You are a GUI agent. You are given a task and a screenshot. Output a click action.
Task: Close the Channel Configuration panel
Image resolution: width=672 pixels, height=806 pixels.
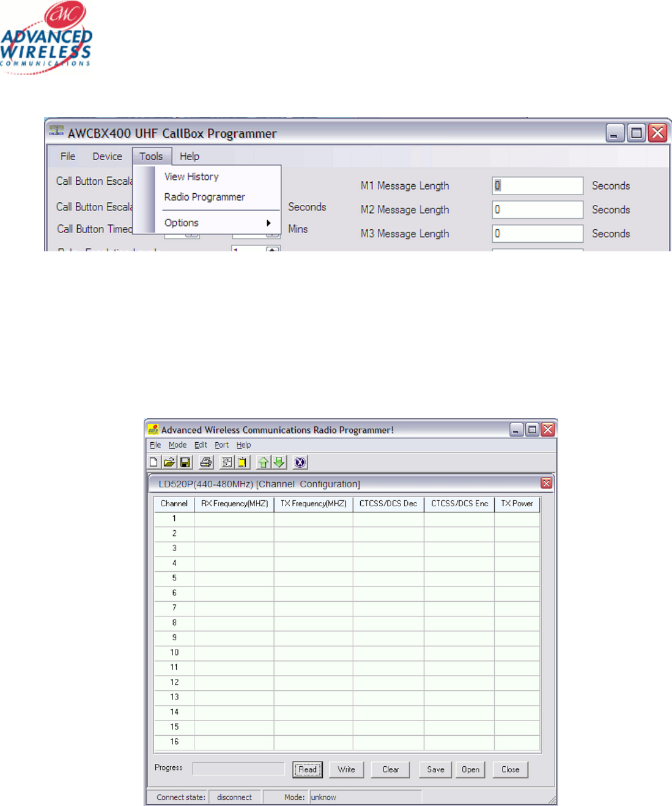[x=547, y=483]
